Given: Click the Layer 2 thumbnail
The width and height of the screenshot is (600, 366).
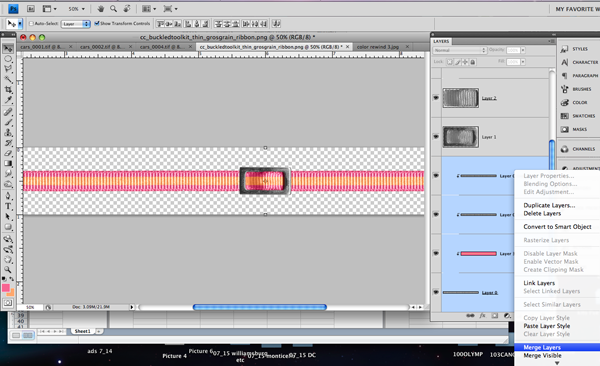Looking at the screenshot, I should (461, 98).
